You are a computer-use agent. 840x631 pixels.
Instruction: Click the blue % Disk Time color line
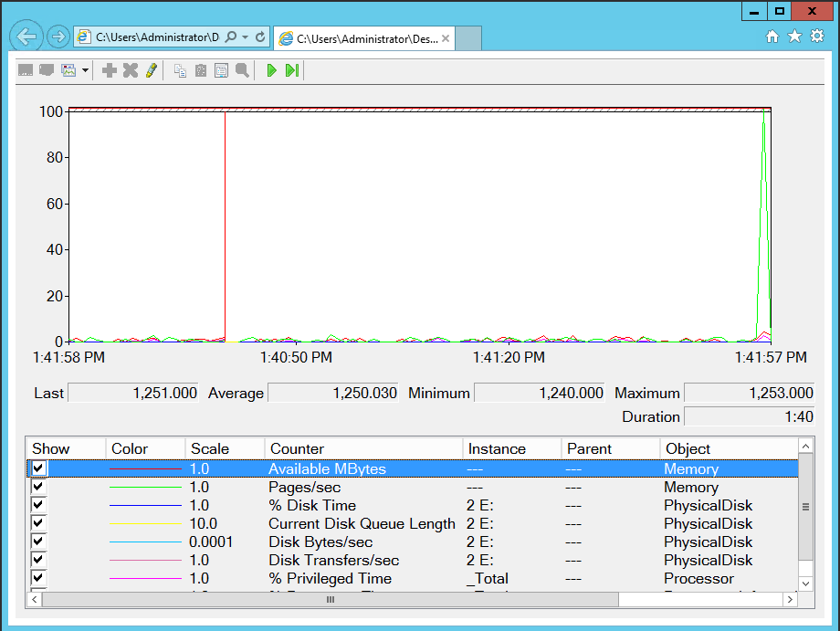coord(145,505)
